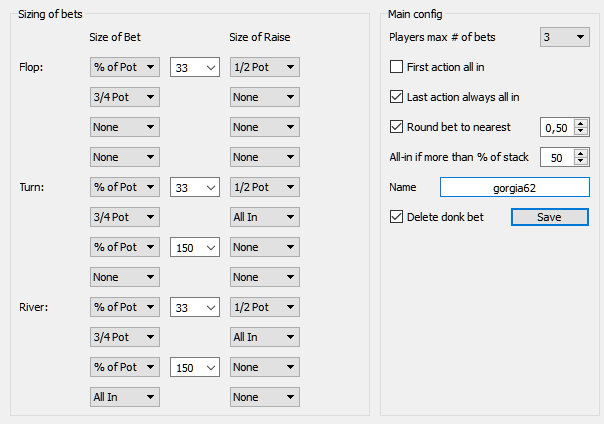Image resolution: width=604 pixels, height=424 pixels.
Task: Save the bet sizing configuration
Action: coord(550,217)
